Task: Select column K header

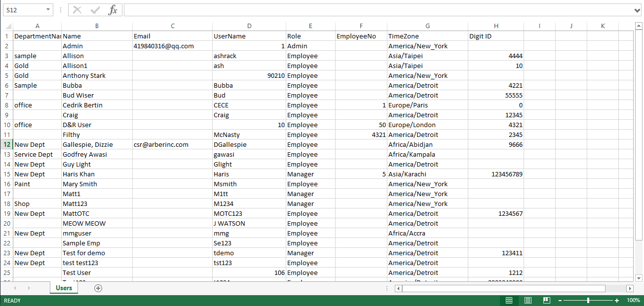Action: click(603, 26)
